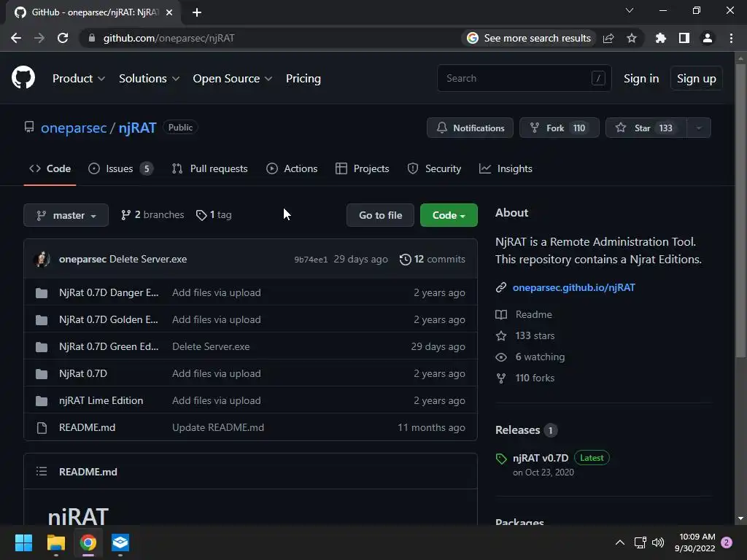Click the link icon beside oneparsec.github.io
The width and height of the screenshot is (747, 560).
[500, 287]
